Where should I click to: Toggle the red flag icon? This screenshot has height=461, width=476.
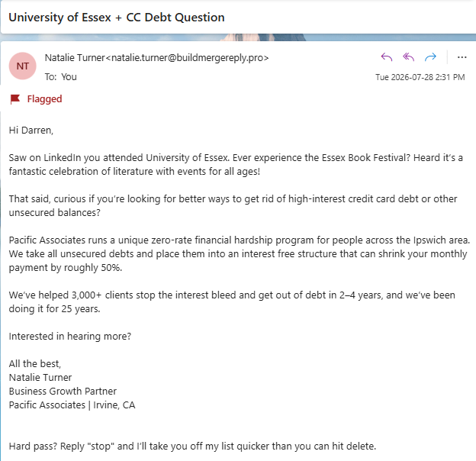pyautogui.click(x=15, y=99)
